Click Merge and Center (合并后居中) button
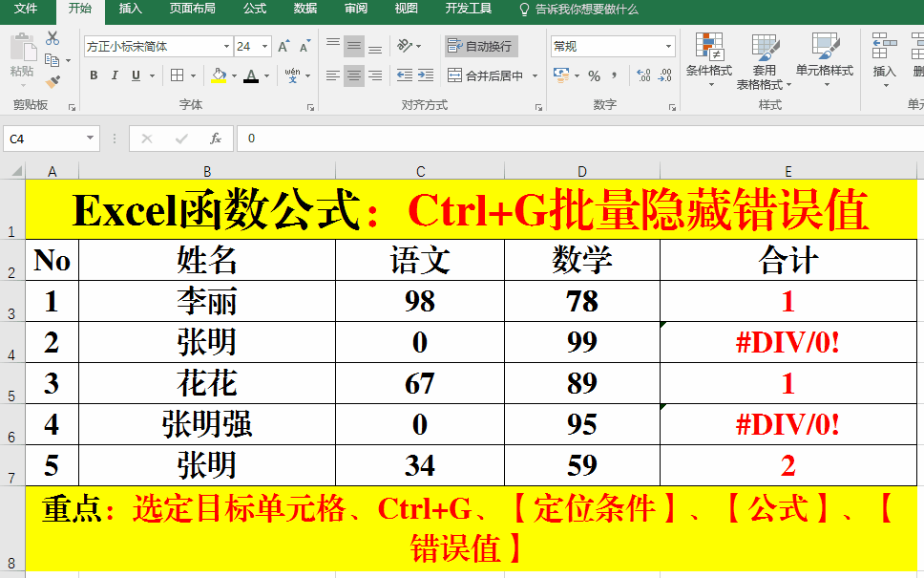 coord(487,75)
